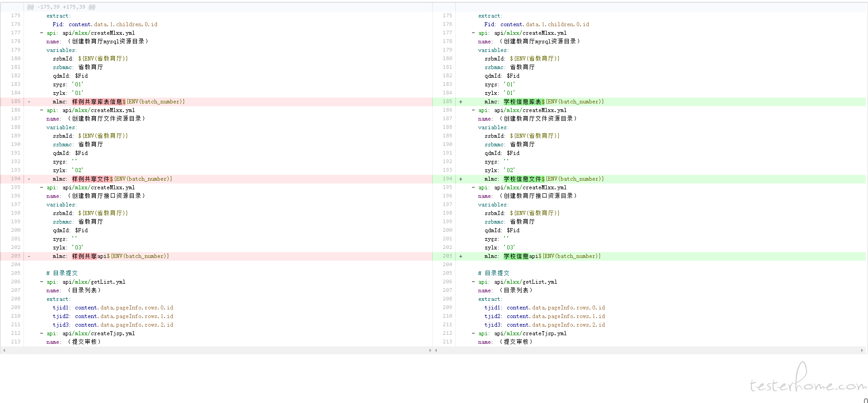The height and width of the screenshot is (403, 868).
Task: Click 'variables:' on left line 197
Action: tap(61, 205)
